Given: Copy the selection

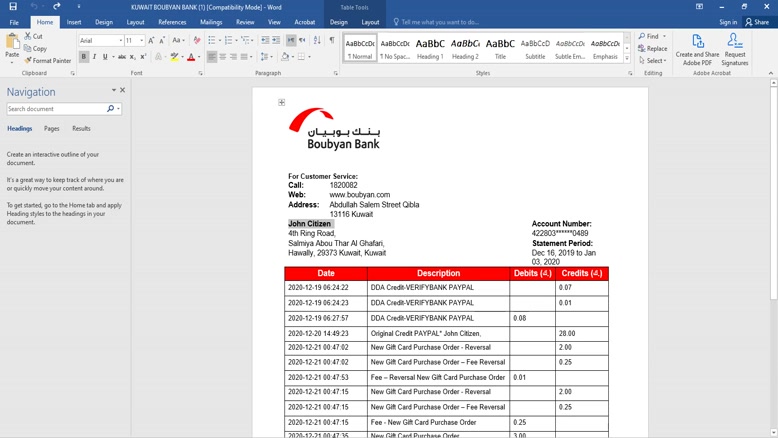Looking at the screenshot, I should click(35, 49).
